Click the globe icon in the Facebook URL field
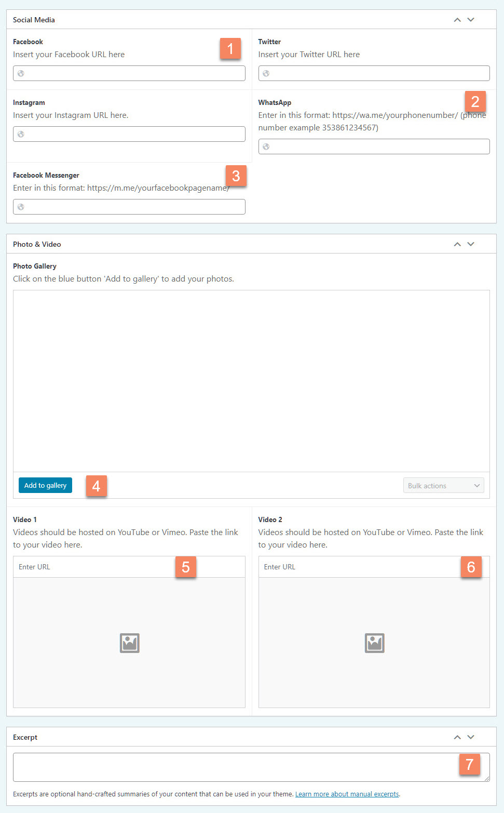504x813 pixels. coord(21,73)
